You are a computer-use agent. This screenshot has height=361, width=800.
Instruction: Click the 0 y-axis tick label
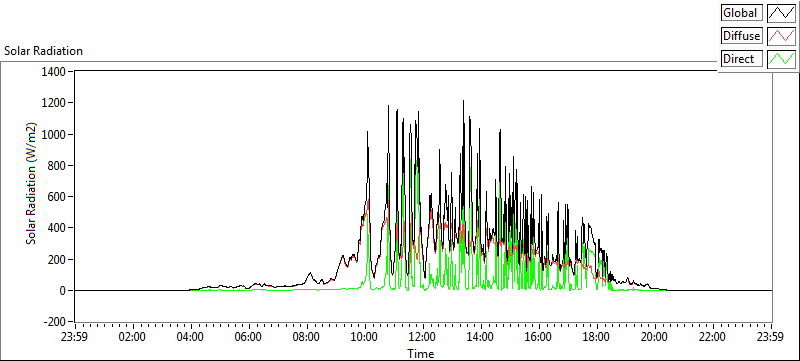pos(64,291)
